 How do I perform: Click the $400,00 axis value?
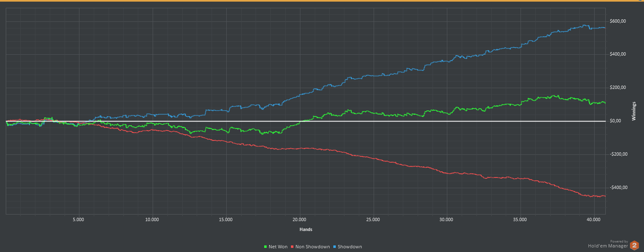618,54
